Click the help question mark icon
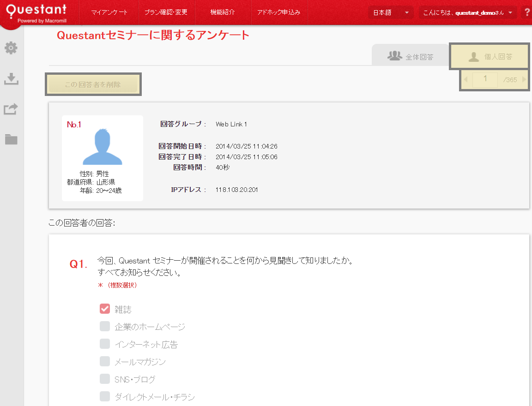The width and height of the screenshot is (532, 406). pyautogui.click(x=527, y=12)
